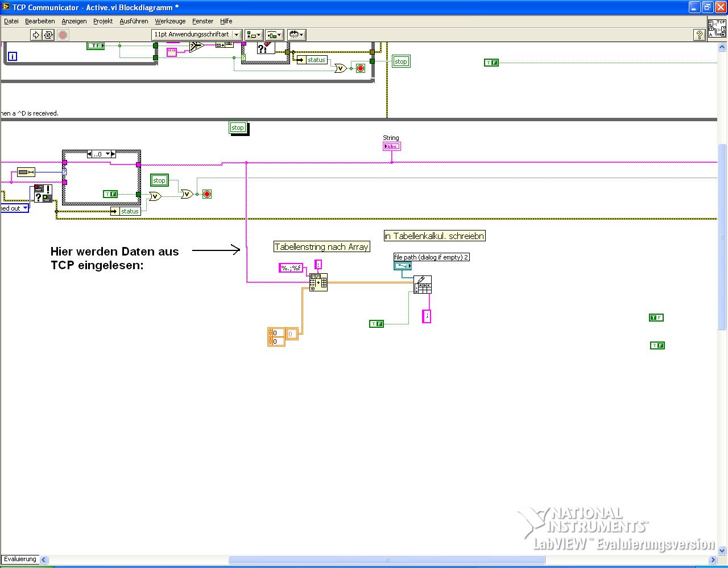Click the Run arrow button

point(36,35)
